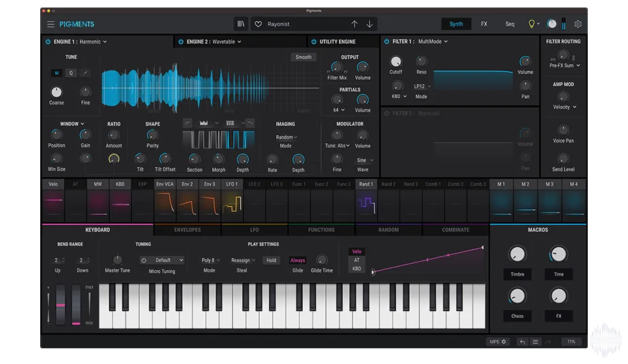This screenshot has height=364, width=628.
Task: Toggle Filter 1 power button
Action: click(387, 42)
